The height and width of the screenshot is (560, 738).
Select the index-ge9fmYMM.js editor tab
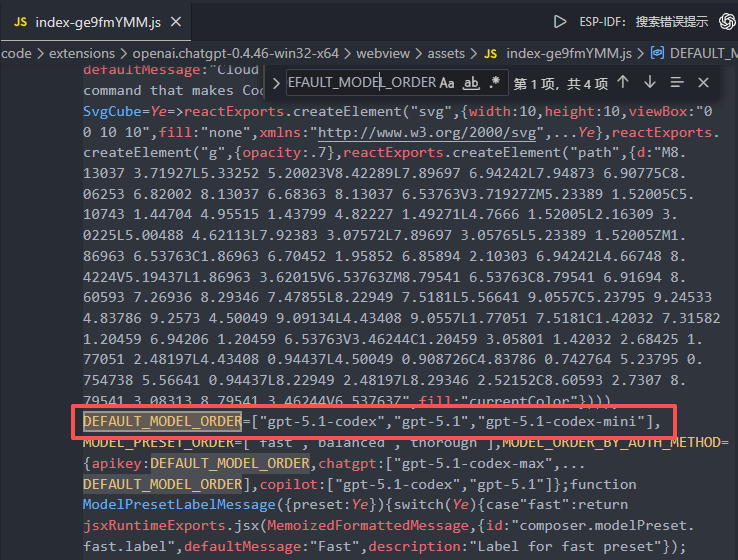88,22
